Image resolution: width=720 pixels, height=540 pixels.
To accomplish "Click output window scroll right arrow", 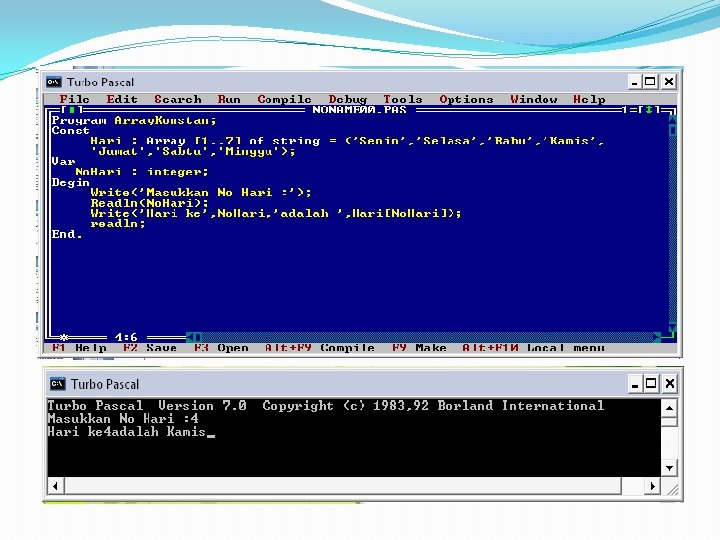I will [x=652, y=486].
